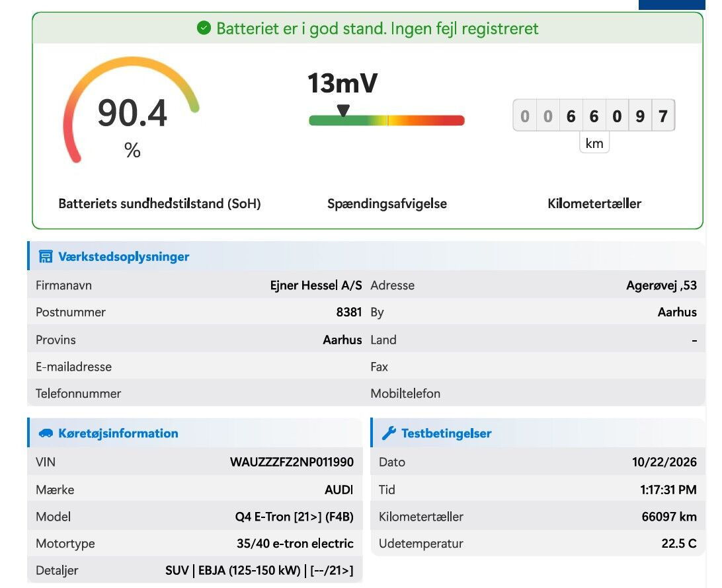The height and width of the screenshot is (588, 722).
Task: Click the voltage deviation marker triangle
Action: pyautogui.click(x=343, y=110)
